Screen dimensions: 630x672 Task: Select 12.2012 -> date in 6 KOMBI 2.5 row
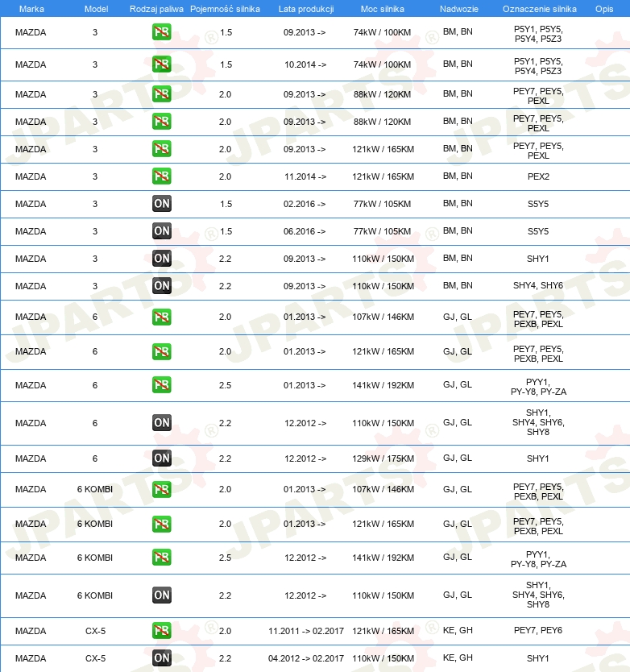(305, 558)
